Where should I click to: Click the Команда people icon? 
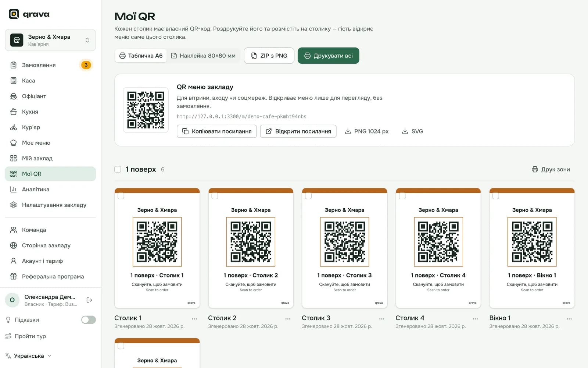14,230
